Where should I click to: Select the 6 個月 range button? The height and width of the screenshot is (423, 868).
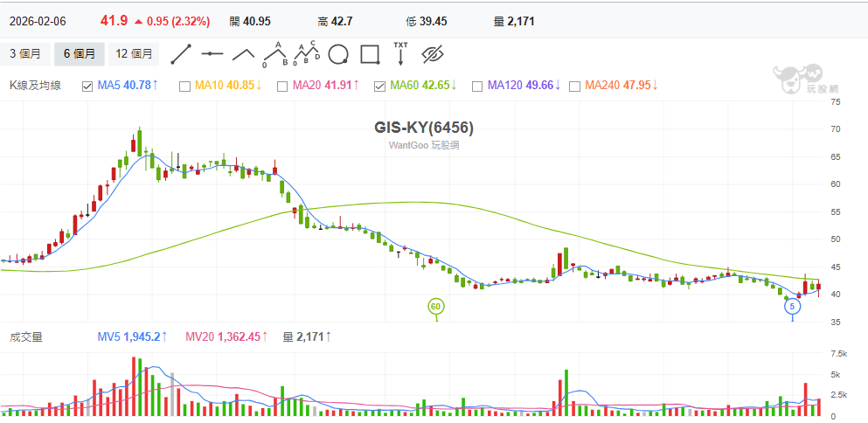(80, 54)
